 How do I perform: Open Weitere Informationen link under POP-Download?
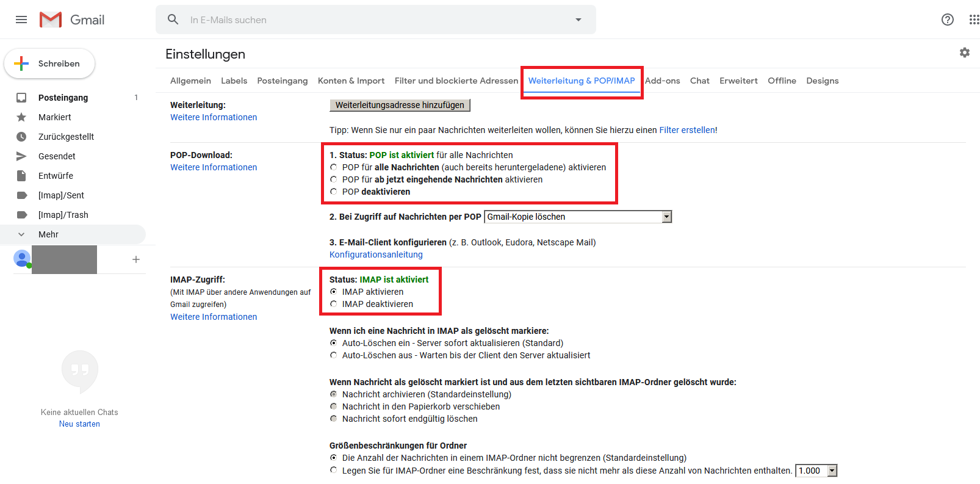click(214, 167)
